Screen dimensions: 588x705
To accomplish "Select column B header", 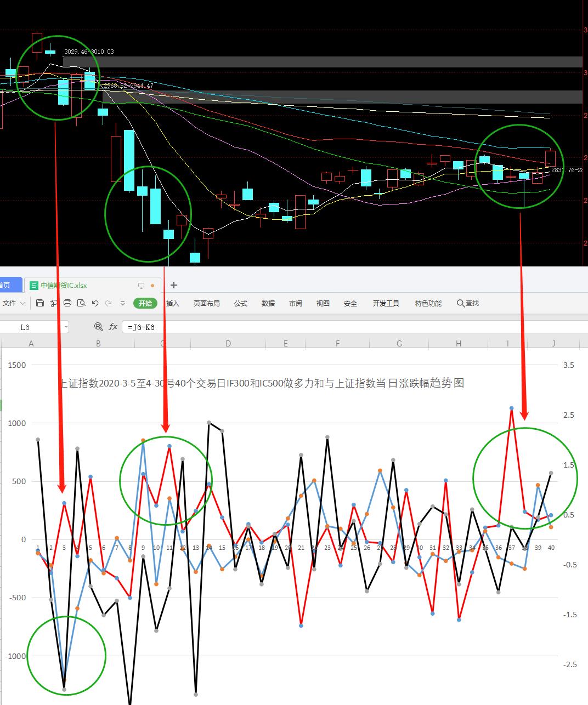I will point(98,344).
